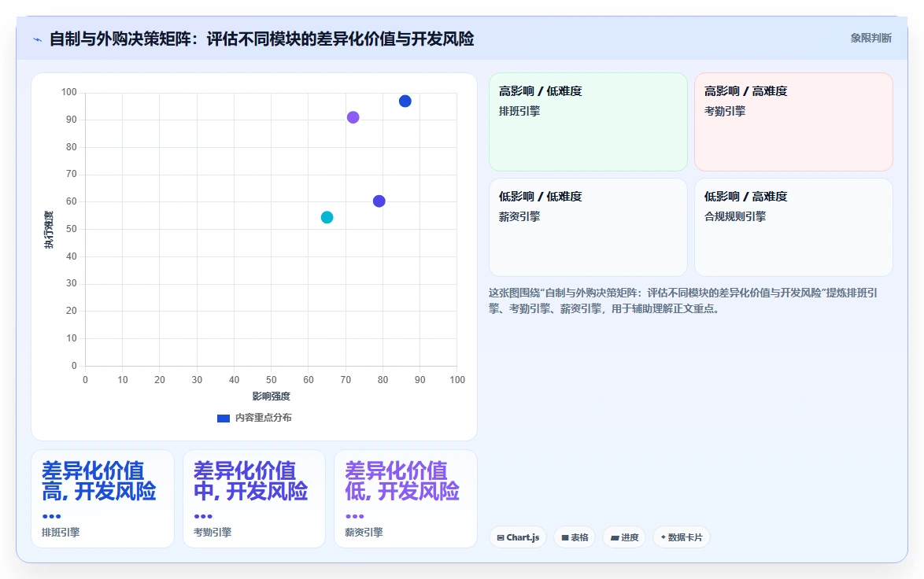Click the icon in 进度 chip
This screenshot has width=924, height=579.
[x=615, y=538]
